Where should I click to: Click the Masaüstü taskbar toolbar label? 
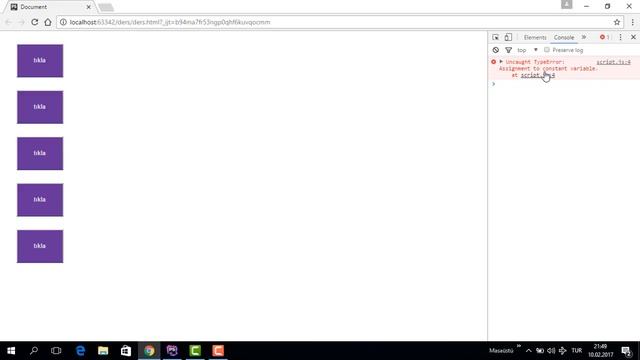pos(501,351)
